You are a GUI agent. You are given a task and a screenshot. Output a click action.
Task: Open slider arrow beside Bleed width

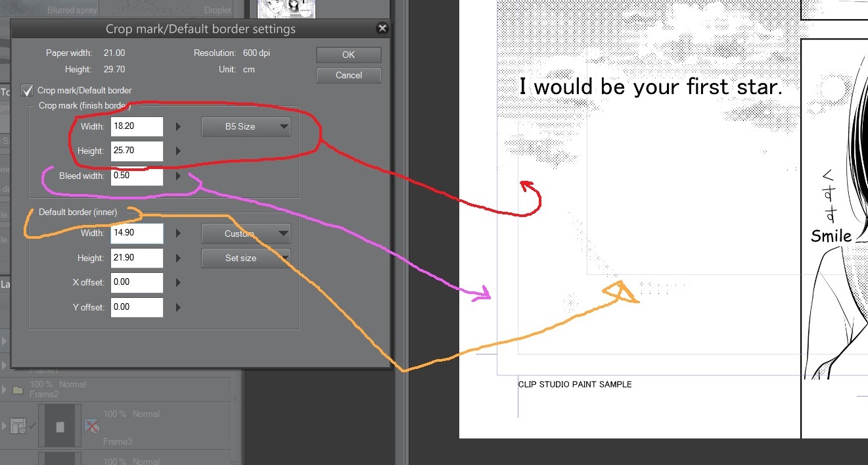coord(177,176)
